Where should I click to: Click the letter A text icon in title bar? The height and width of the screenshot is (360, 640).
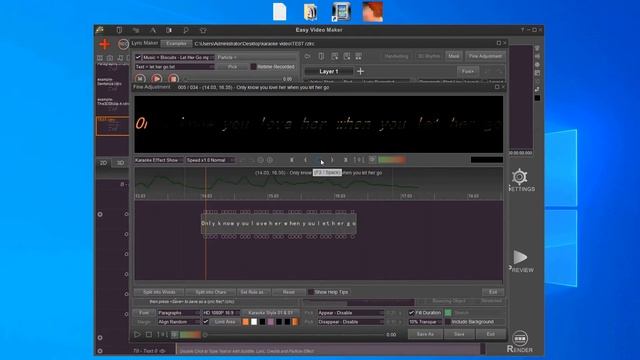tap(153, 30)
